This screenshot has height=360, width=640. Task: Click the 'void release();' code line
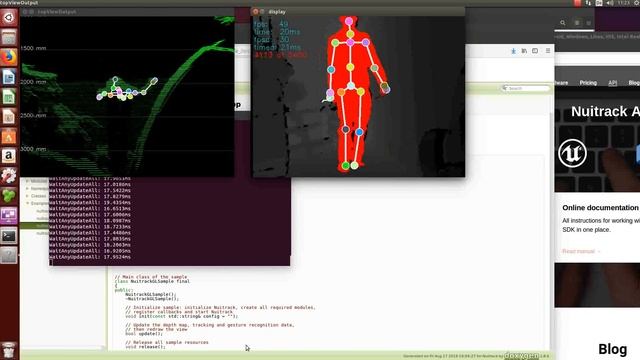point(145,347)
